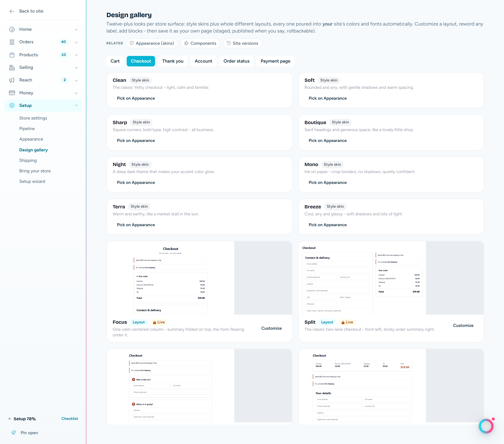Open the Split layout preview thumbnail
The image size is (504, 444).
[x=391, y=278]
